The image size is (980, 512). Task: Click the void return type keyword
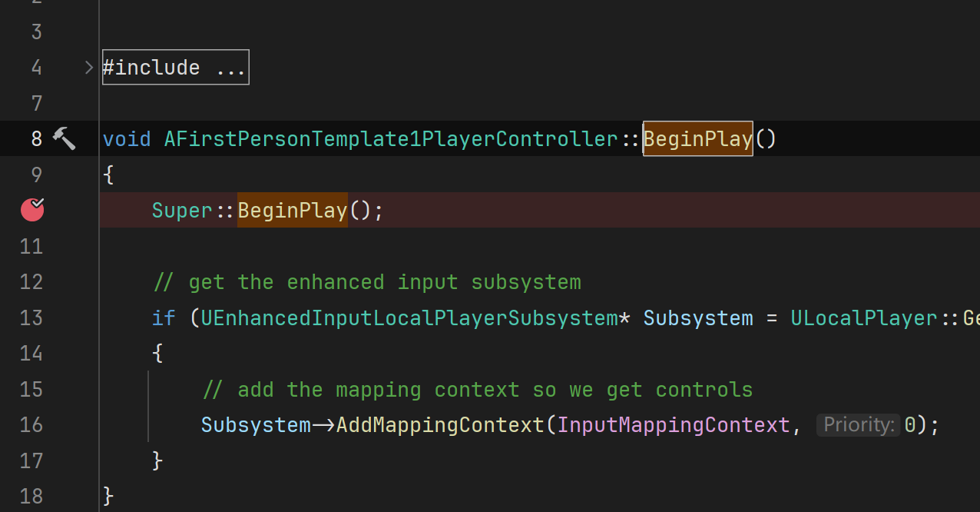(x=127, y=138)
